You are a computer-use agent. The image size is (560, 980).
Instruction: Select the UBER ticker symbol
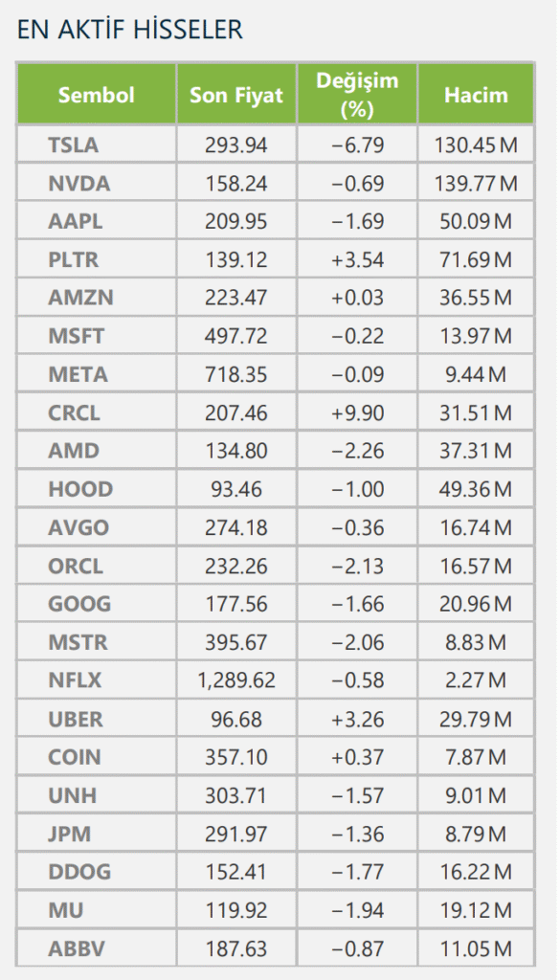coord(75,719)
